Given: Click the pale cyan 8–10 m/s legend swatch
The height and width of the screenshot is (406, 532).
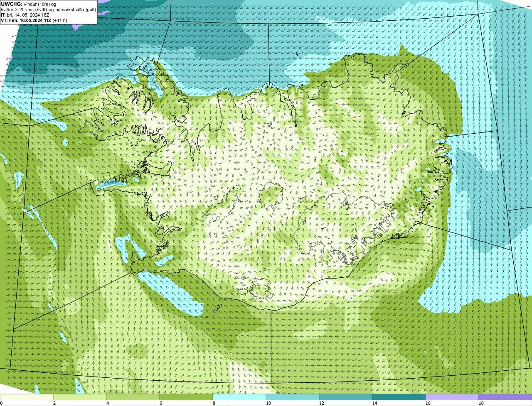Looking at the screenshot, I should 239,397.
